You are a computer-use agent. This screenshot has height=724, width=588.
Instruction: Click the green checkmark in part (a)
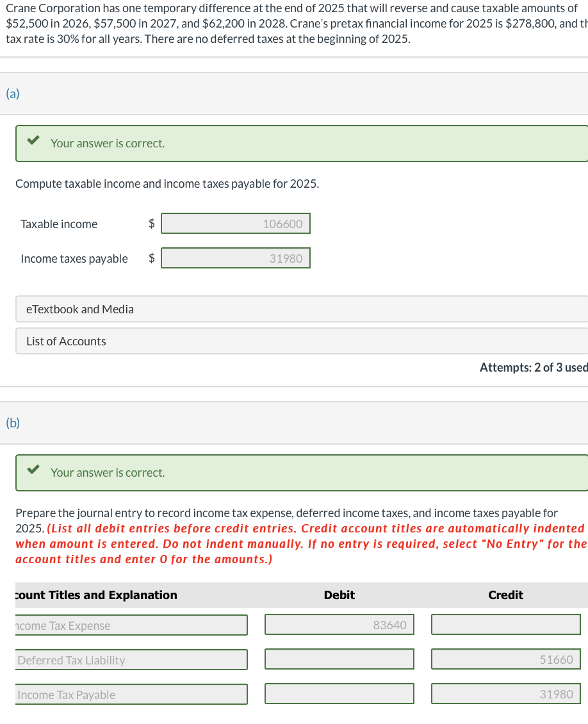coord(33,140)
